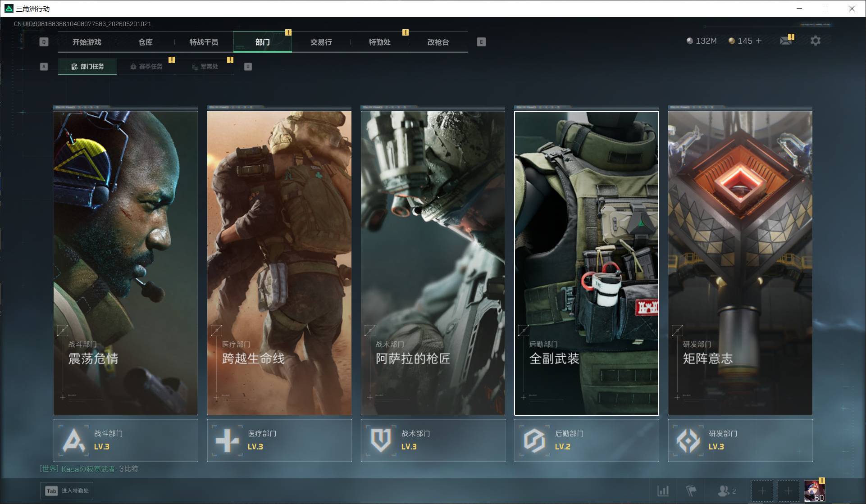Click the Tab 进入特勤处 button
The image size is (866, 504).
pyautogui.click(x=67, y=490)
